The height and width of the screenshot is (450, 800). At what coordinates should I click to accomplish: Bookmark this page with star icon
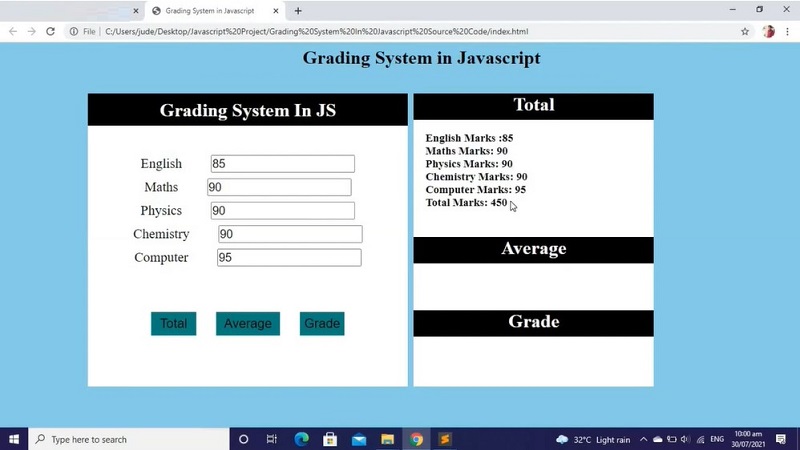(x=745, y=32)
